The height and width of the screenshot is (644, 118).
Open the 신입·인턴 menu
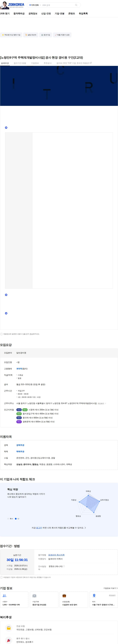(x=46, y=14)
